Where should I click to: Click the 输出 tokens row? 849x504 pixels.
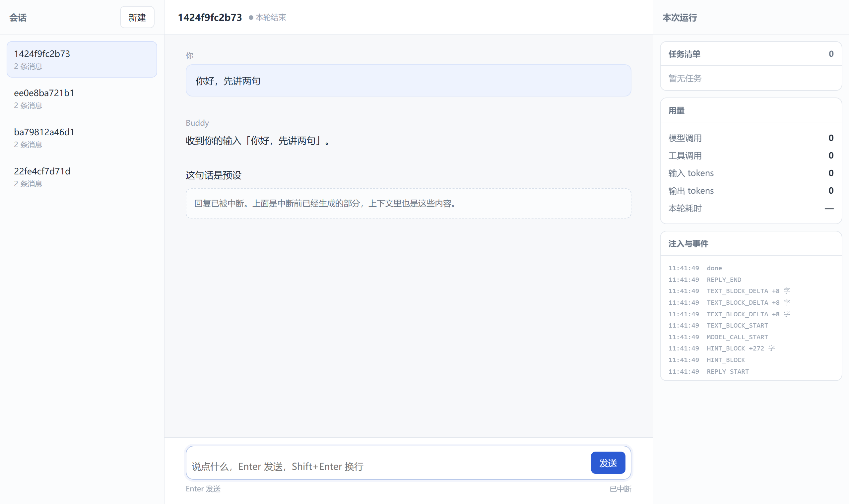click(751, 191)
